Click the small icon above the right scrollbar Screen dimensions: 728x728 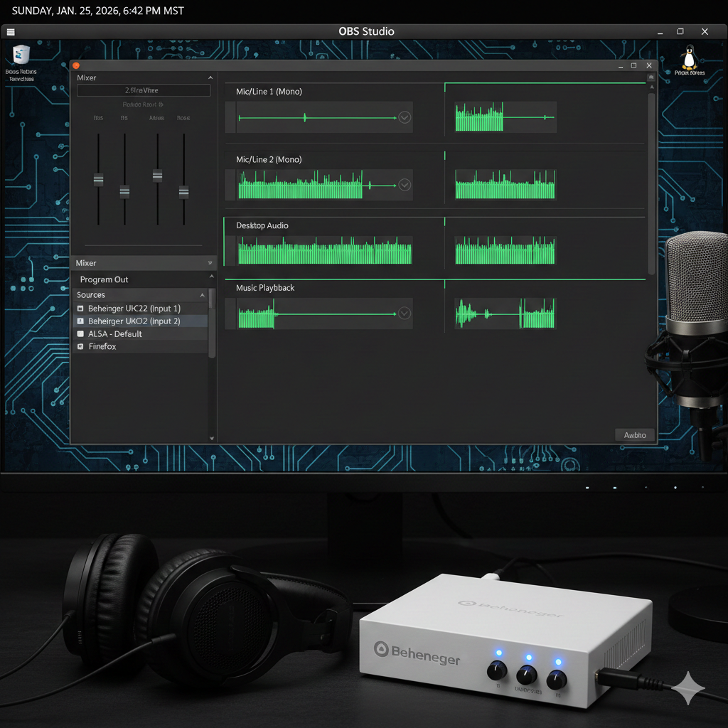point(651,77)
